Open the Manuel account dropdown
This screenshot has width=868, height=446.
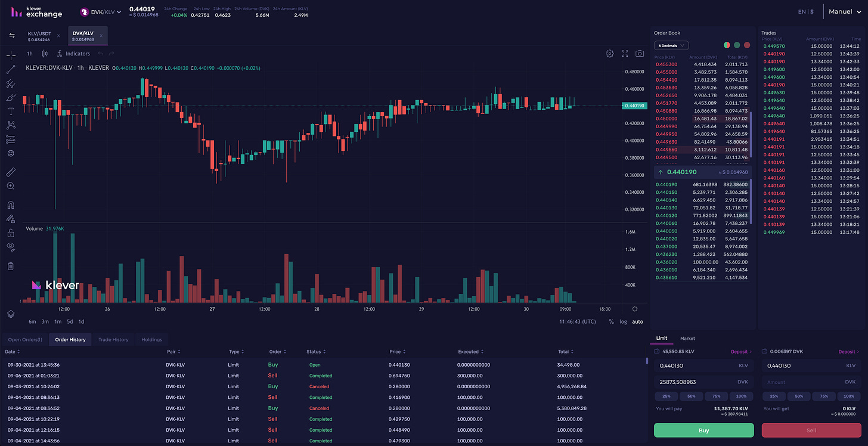pyautogui.click(x=845, y=11)
